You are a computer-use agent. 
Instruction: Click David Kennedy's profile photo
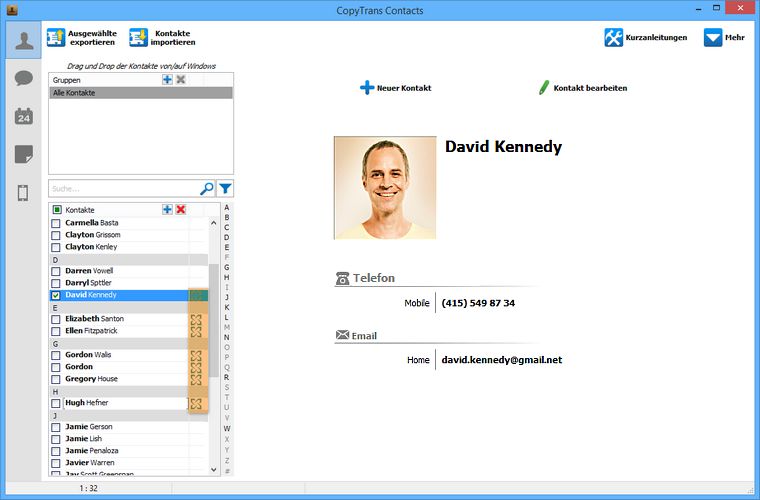[385, 188]
